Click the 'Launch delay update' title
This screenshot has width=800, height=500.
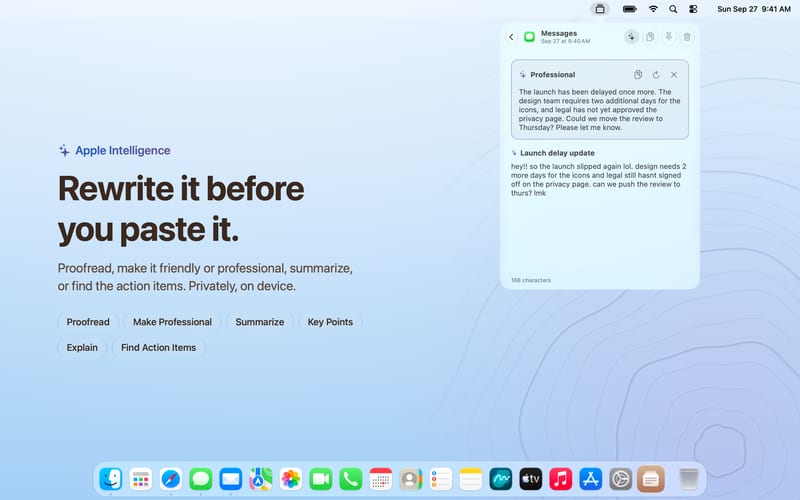[557, 153]
